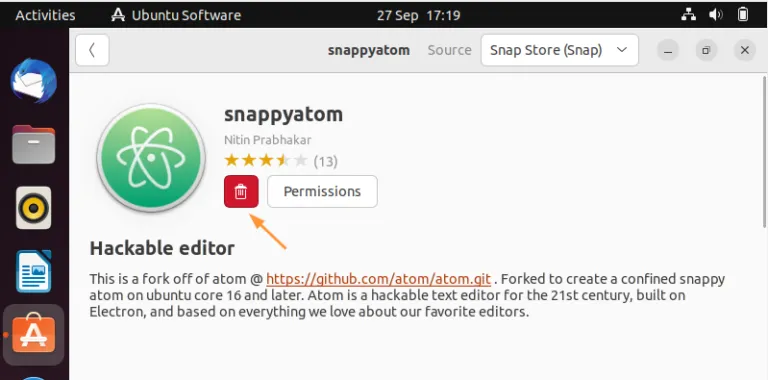
Task: Open the github.com/atom/atom.git link
Action: [x=378, y=279]
